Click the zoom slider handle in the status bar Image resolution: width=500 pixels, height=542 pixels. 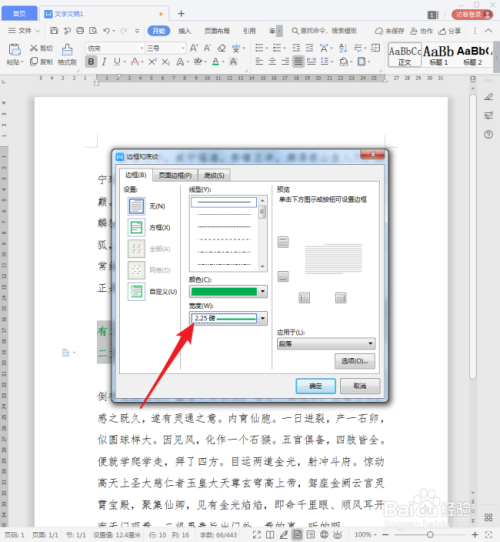(430, 534)
